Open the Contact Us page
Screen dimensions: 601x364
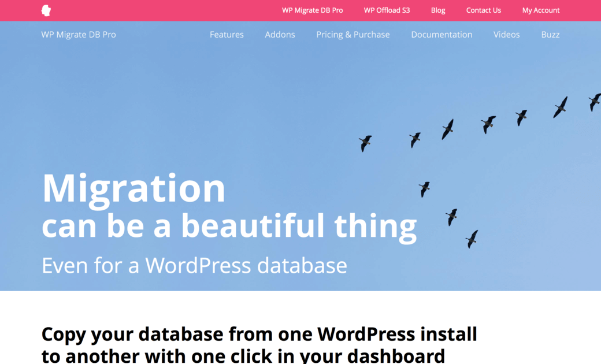483,10
